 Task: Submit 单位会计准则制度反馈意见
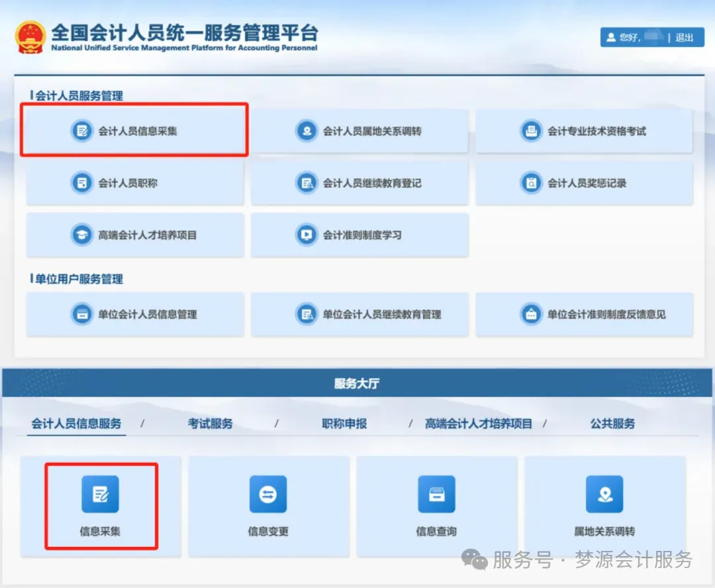(585, 315)
